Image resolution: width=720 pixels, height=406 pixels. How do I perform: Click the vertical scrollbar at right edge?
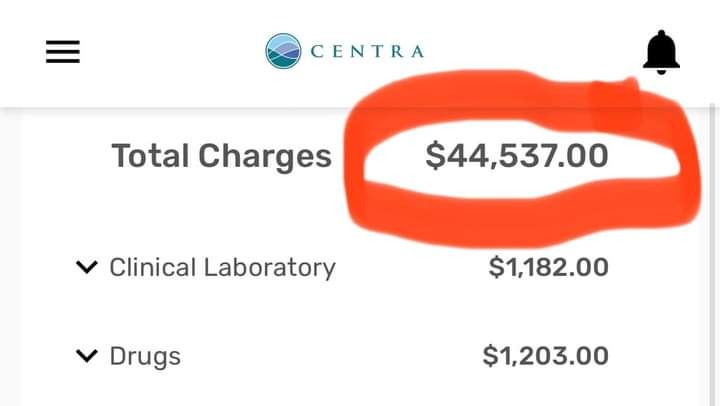(712, 250)
